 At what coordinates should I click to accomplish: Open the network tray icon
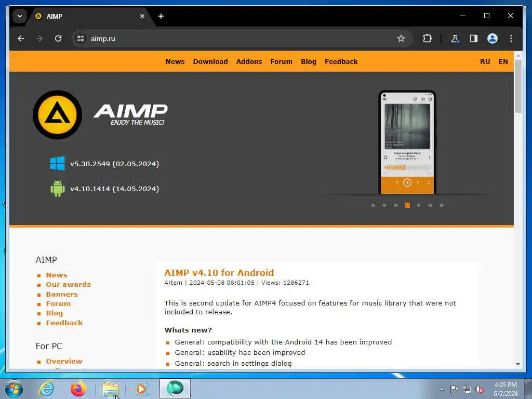click(x=467, y=389)
